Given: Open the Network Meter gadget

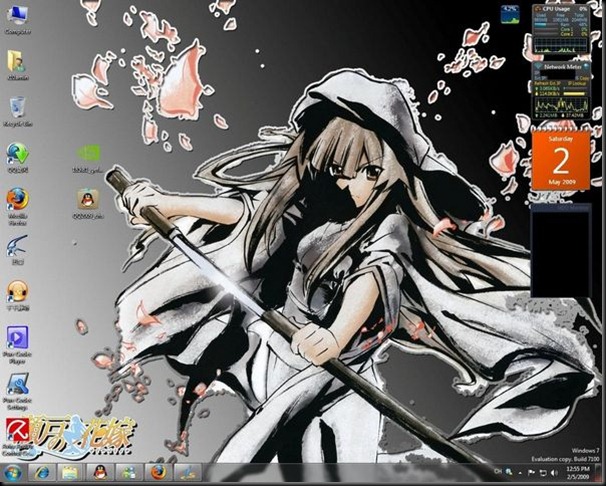Looking at the screenshot, I should pyautogui.click(x=561, y=90).
